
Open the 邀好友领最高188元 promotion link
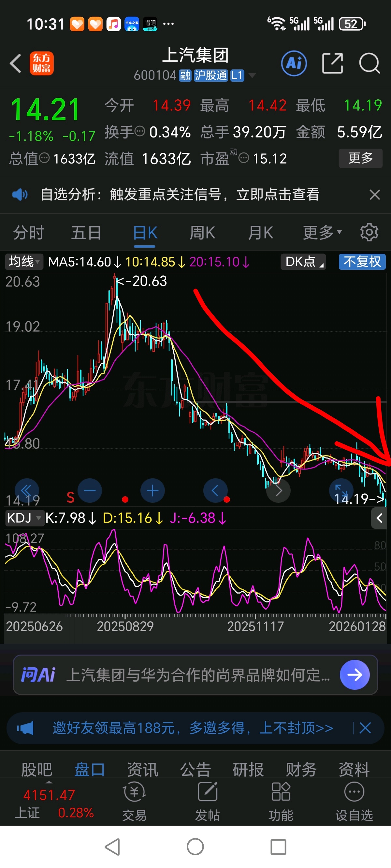click(x=193, y=728)
